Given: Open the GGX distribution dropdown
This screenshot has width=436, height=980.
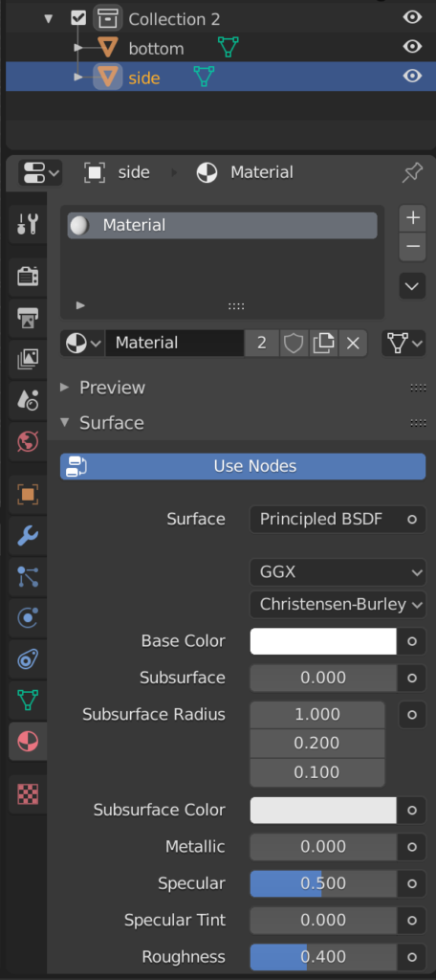Looking at the screenshot, I should pyautogui.click(x=338, y=572).
